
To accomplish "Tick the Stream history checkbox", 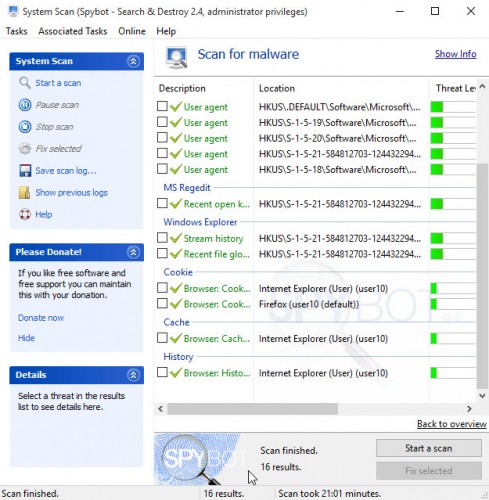I will point(162,238).
